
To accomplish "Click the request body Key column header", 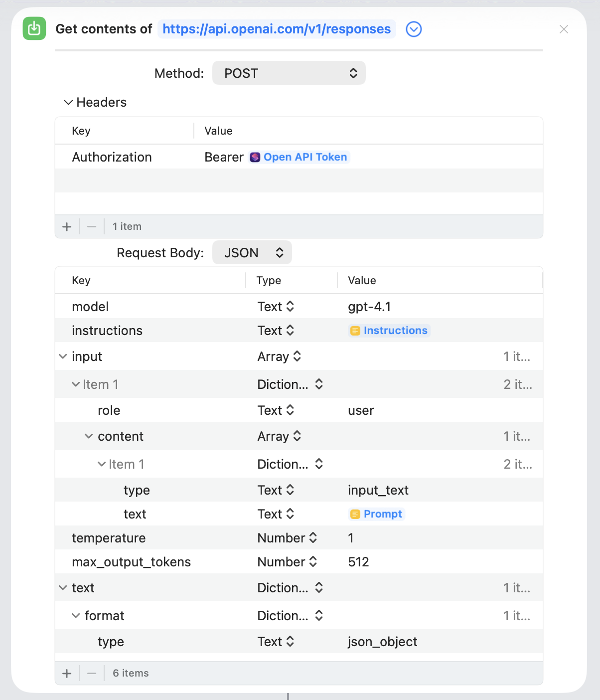I will (81, 280).
